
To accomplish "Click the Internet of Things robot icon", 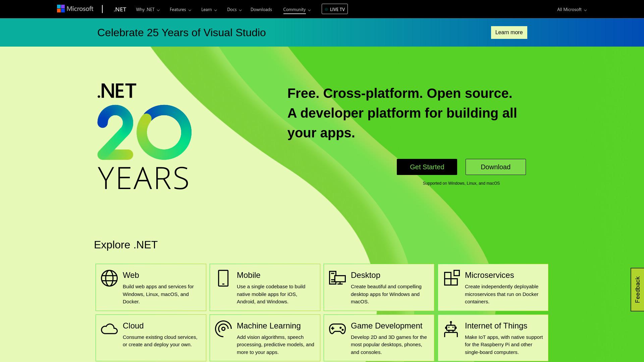I will pos(451,329).
